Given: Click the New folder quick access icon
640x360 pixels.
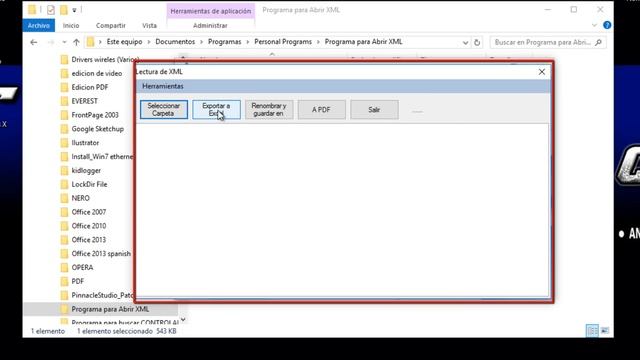Looking at the screenshot, I should (64, 10).
